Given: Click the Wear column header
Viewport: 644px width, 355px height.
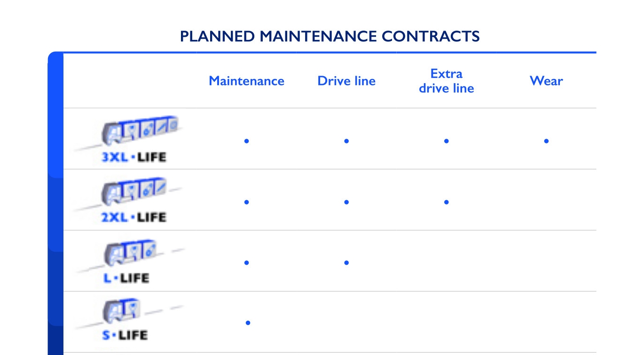Looking at the screenshot, I should tap(546, 81).
